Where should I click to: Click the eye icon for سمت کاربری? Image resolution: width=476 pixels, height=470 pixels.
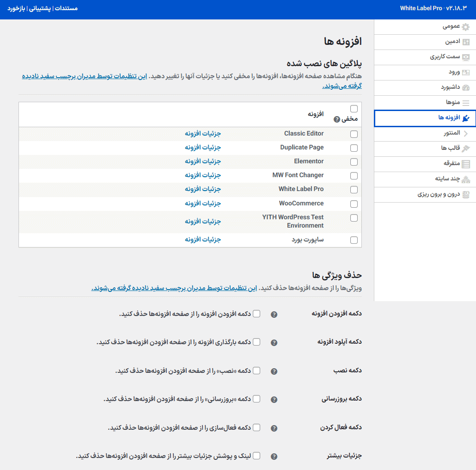466,57
